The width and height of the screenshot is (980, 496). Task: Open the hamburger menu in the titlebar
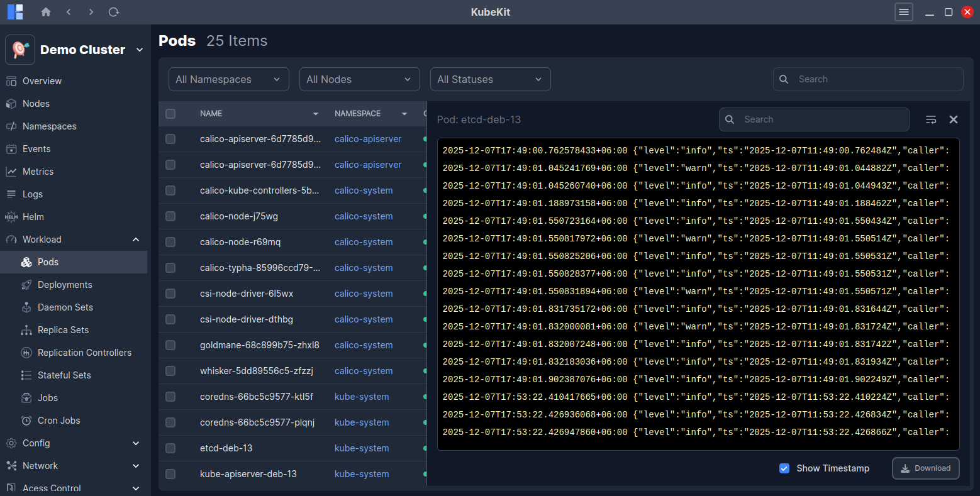pos(903,11)
